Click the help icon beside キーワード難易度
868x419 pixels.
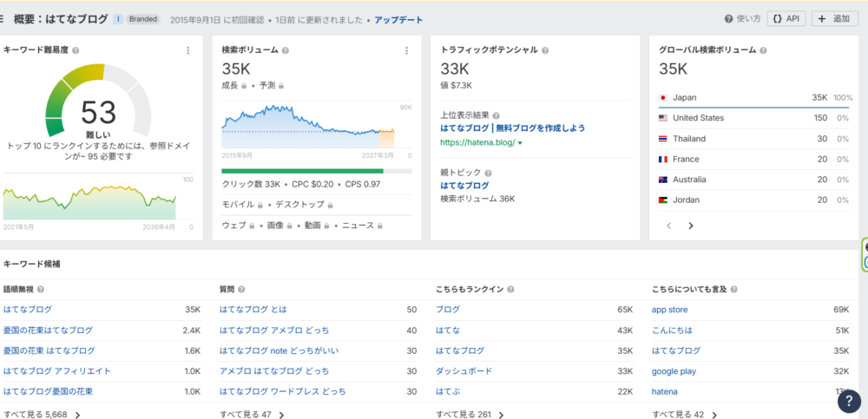click(x=78, y=50)
